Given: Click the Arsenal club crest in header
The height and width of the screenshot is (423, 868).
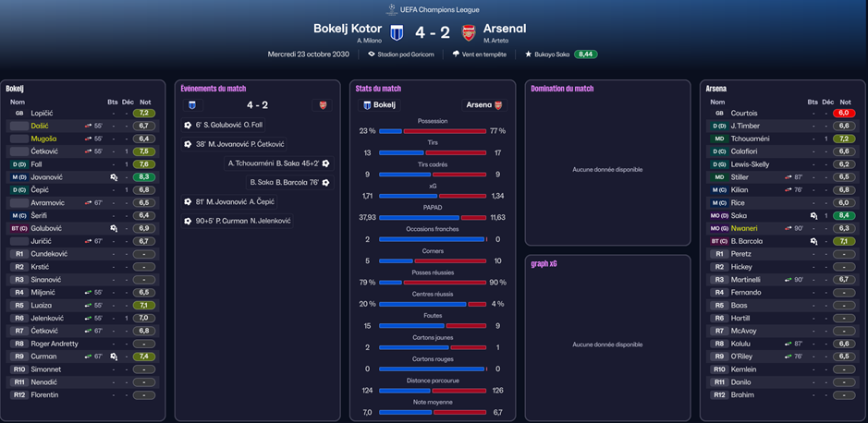Looking at the screenshot, I should coord(469,33).
